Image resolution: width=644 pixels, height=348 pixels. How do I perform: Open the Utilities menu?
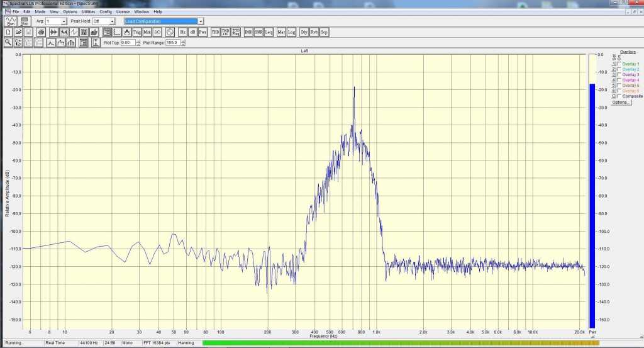tap(88, 11)
